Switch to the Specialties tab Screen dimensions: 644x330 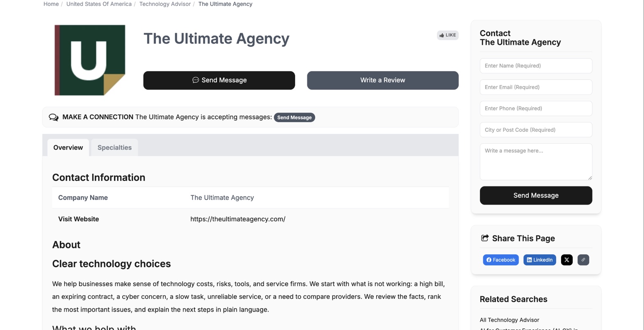point(114,148)
